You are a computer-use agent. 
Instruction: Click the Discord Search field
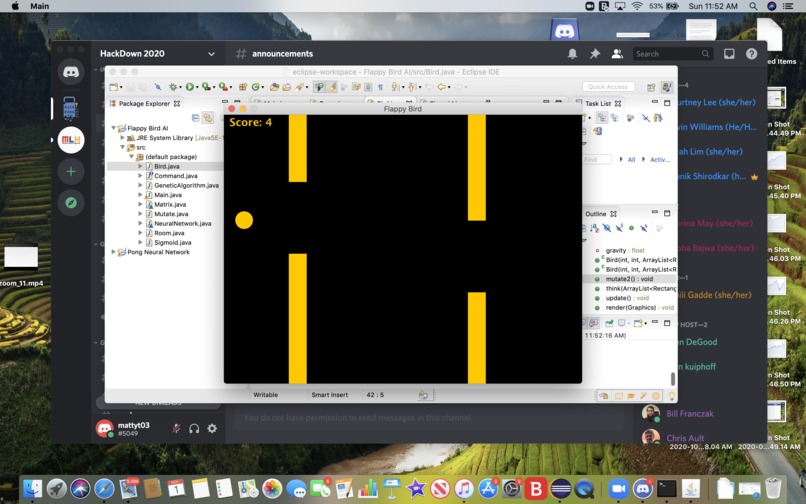point(673,53)
